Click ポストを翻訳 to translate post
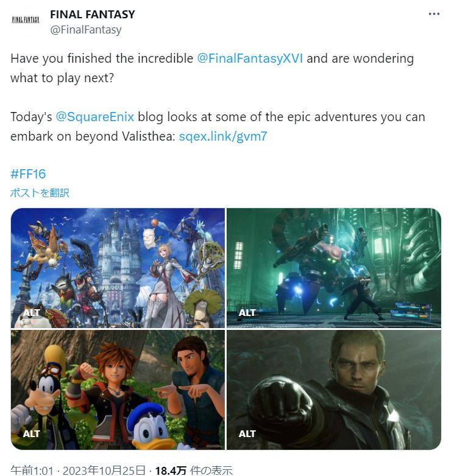This screenshot has height=476, width=449. point(40,193)
